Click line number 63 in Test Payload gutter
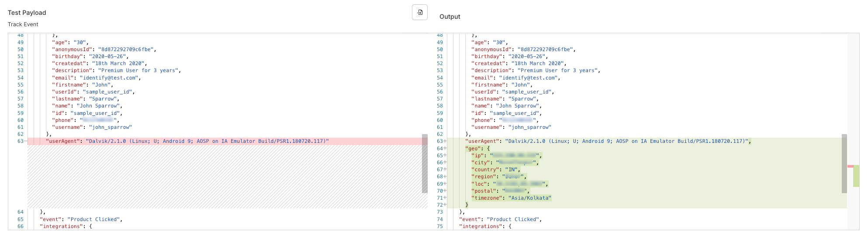The image size is (868, 239). 21,141
